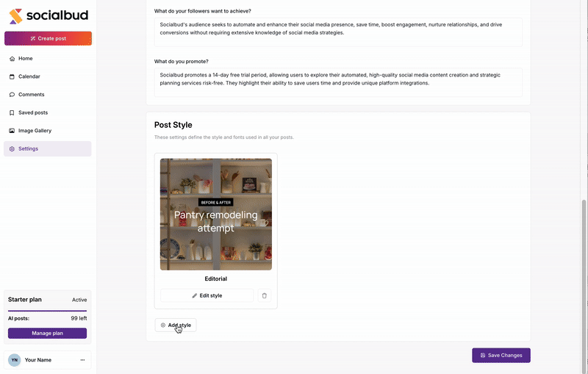588x374 pixels.
Task: Go to the Saved posts page
Action: pos(48,112)
